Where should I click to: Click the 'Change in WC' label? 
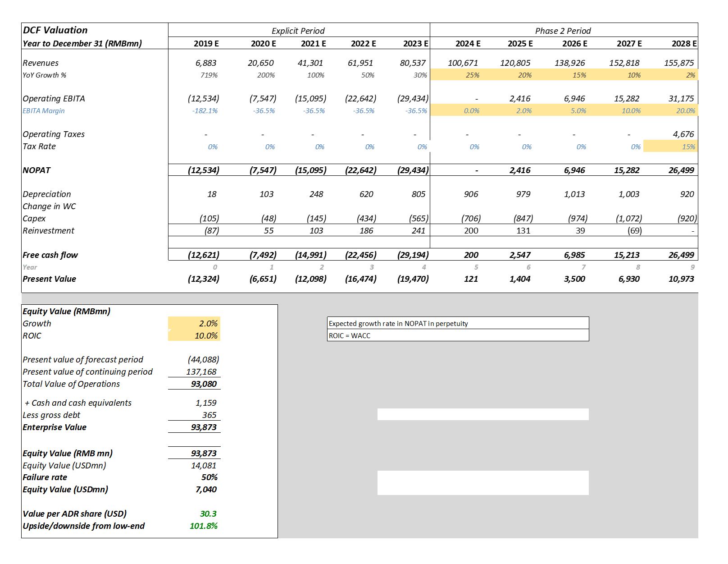click(49, 206)
